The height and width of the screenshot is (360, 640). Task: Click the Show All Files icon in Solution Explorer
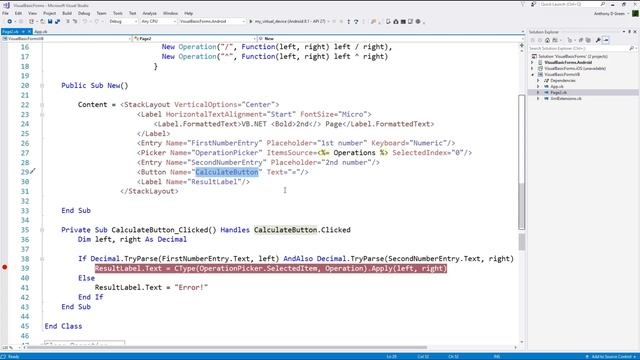(x=588, y=40)
